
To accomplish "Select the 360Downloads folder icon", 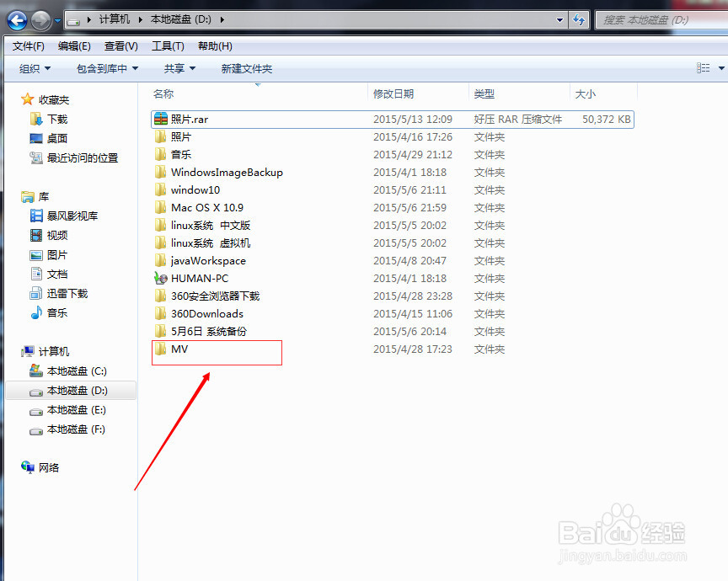I will pos(160,313).
